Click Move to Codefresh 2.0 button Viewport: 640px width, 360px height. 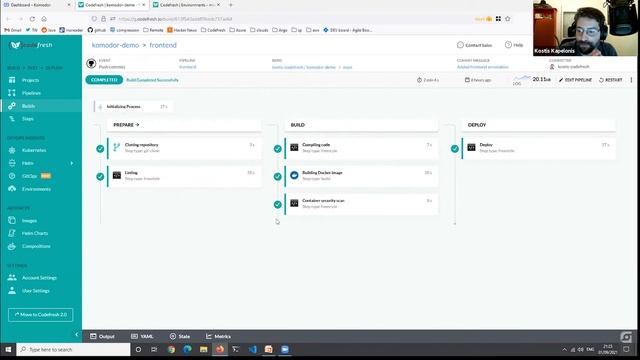(x=40, y=315)
